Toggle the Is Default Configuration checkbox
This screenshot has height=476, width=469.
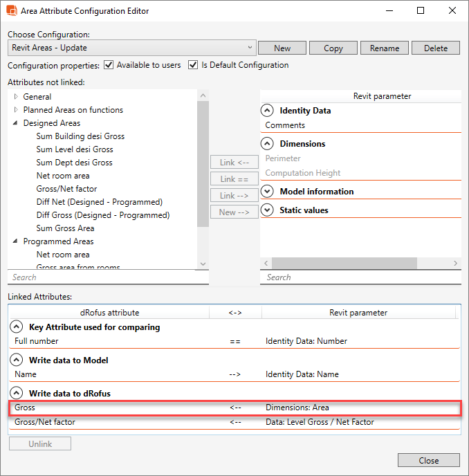[x=193, y=65]
